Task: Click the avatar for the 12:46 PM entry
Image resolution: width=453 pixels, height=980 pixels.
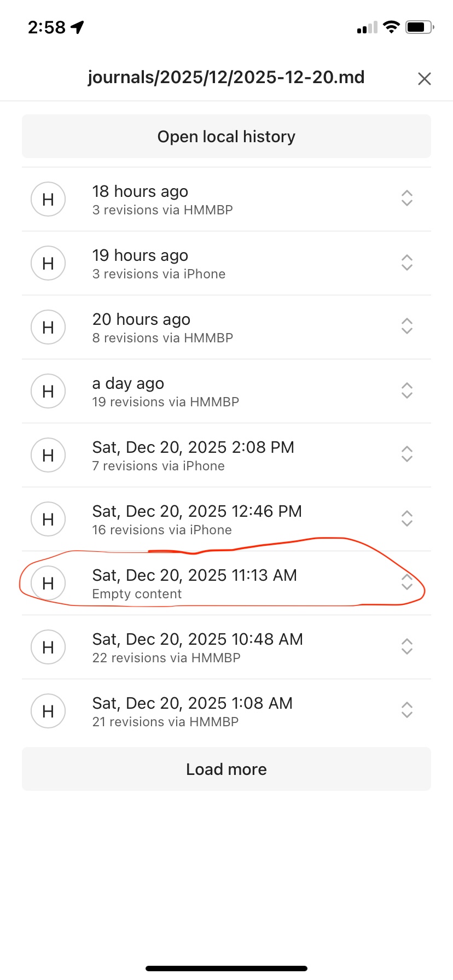Action: pos(48,519)
